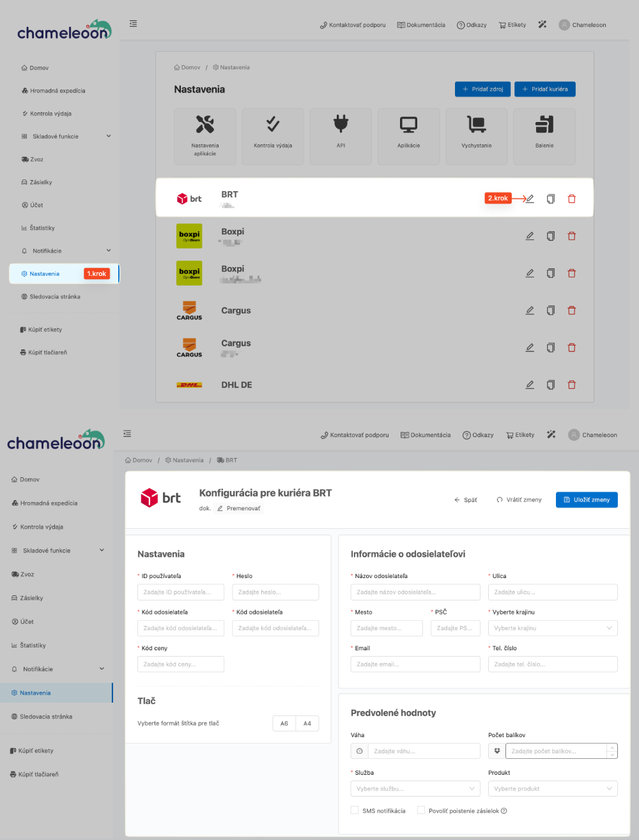Click the trash icon for DHL DE

click(572, 385)
